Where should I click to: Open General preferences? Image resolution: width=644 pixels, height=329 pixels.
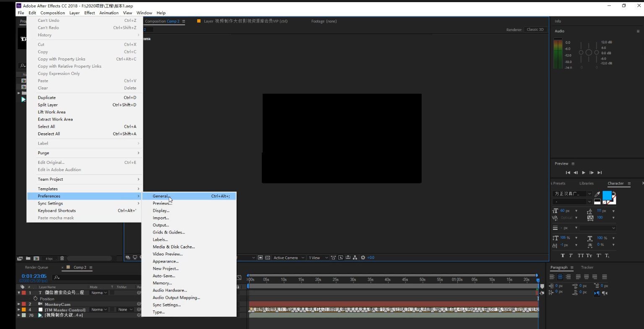(x=189, y=196)
